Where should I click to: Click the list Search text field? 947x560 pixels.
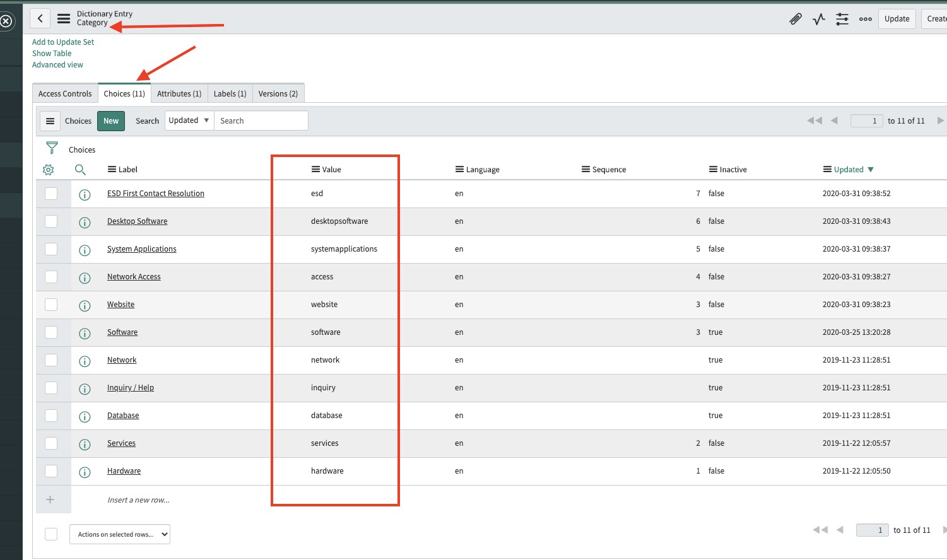coord(261,120)
